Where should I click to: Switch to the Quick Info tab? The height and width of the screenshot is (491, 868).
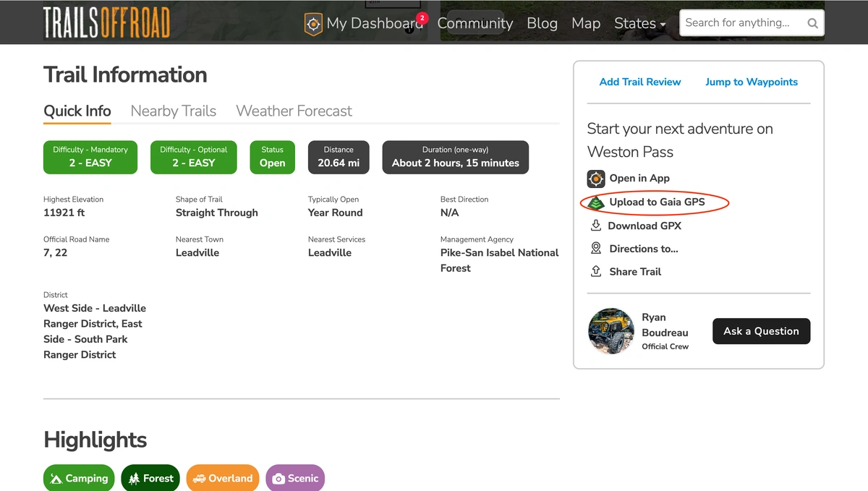(x=77, y=111)
